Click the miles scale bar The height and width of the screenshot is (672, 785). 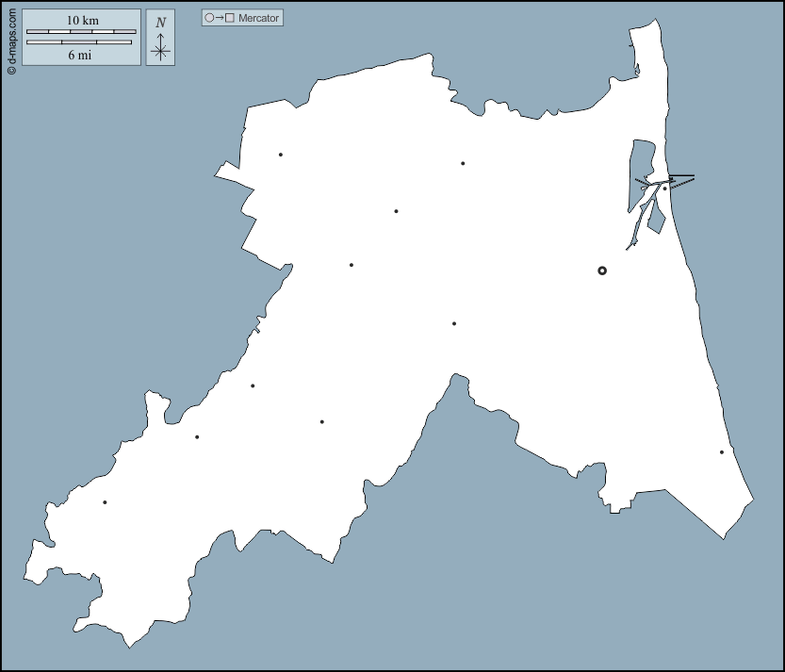click(79, 42)
